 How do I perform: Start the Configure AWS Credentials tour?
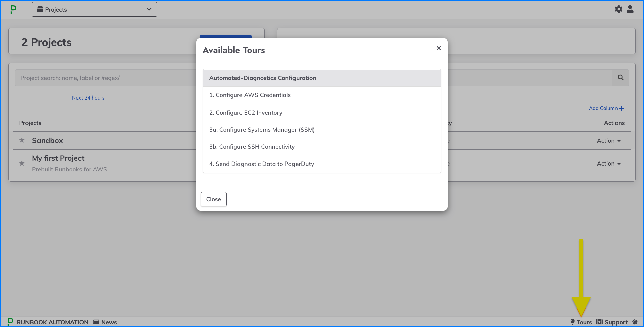[322, 95]
